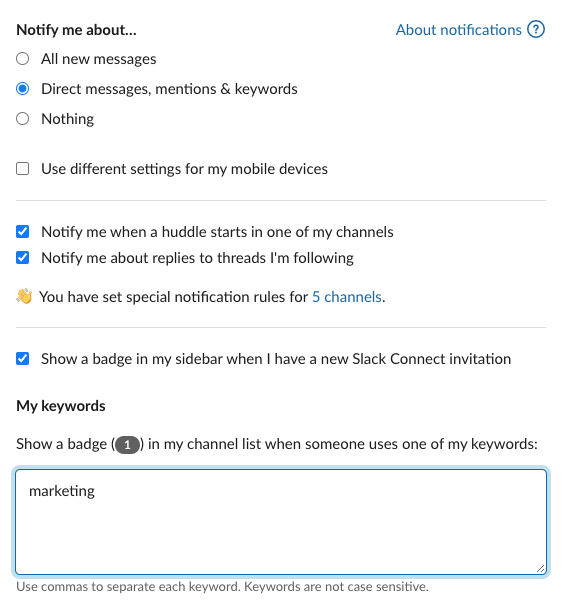Uncheck replies to threads I'm following checkbox
Image resolution: width=562 pixels, height=608 pixels.
(22, 257)
